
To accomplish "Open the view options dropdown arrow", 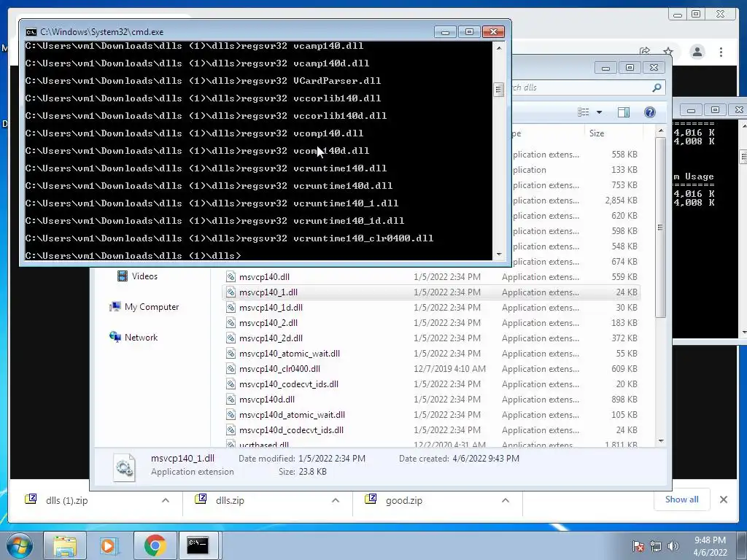I will click(x=600, y=112).
